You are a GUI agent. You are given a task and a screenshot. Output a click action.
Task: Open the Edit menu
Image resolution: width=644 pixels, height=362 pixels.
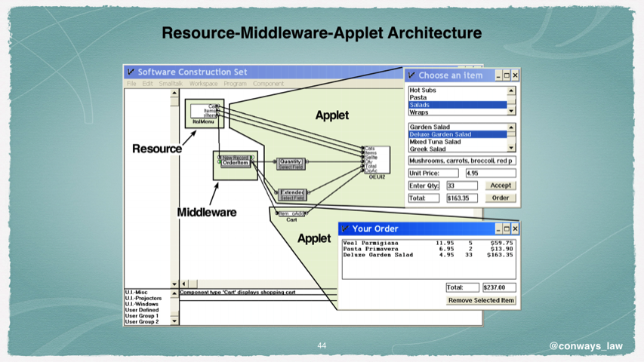[147, 83]
